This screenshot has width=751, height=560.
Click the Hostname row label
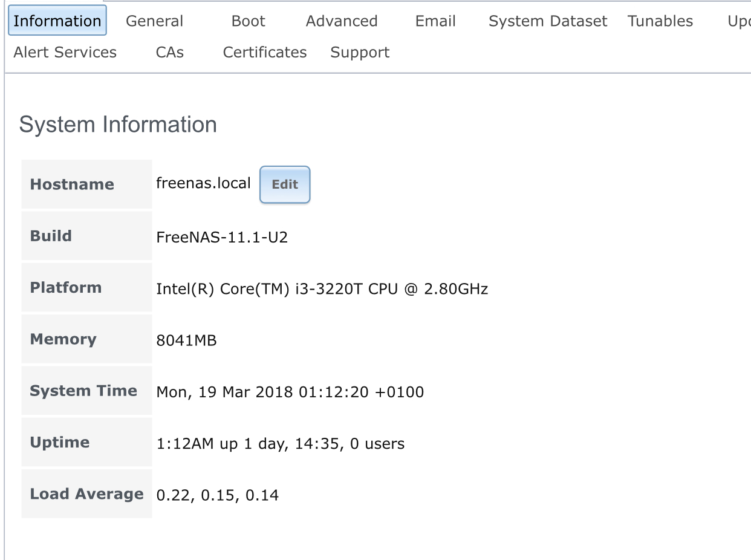click(x=72, y=184)
